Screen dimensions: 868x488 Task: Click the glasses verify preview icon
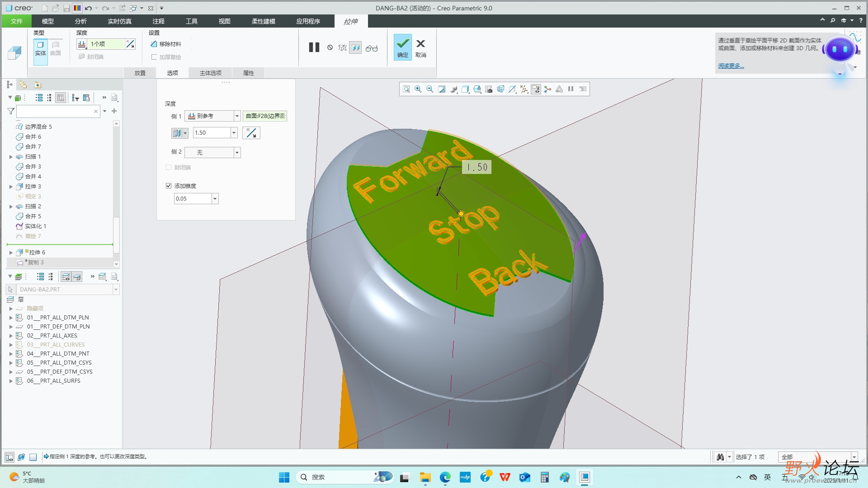coord(372,48)
